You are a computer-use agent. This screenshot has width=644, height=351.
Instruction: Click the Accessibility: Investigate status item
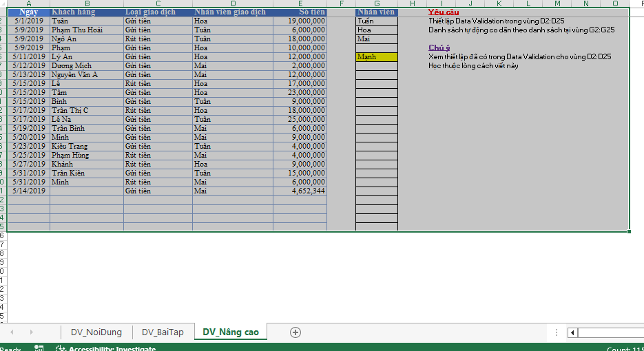tap(106, 348)
